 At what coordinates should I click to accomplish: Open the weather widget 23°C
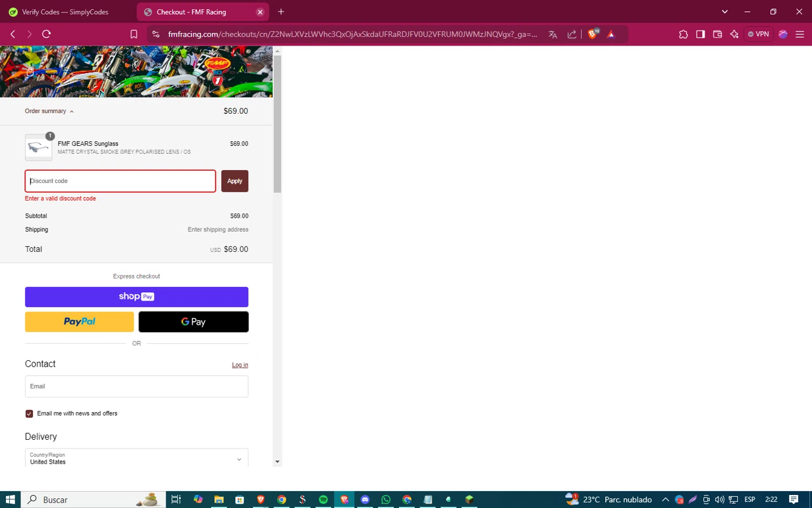coord(608,499)
